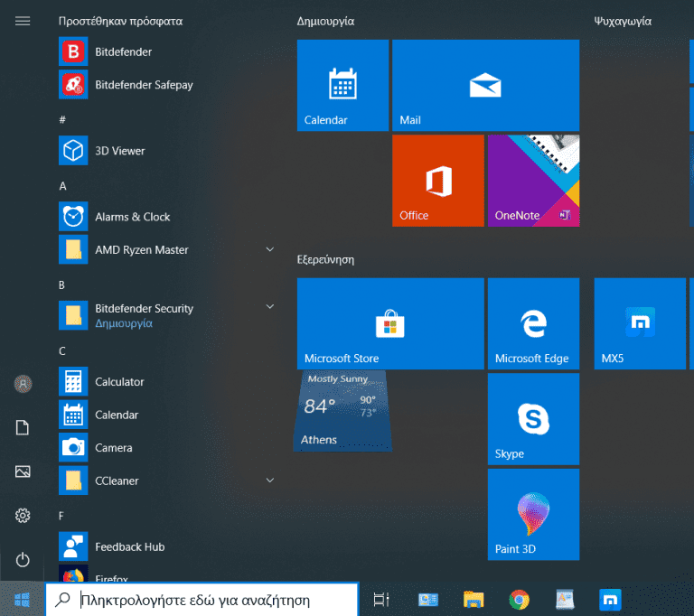Viewport: 694px width, 616px height.
Task: Launch the Office tile
Action: tap(438, 181)
